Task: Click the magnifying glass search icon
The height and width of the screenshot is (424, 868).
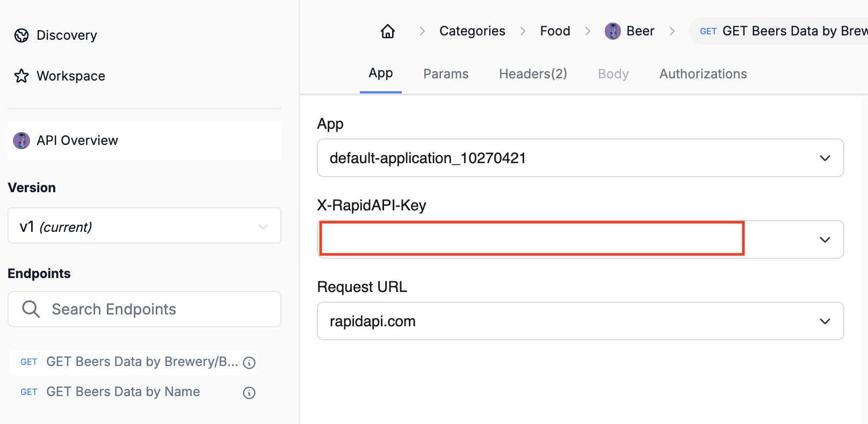Action: pos(31,310)
